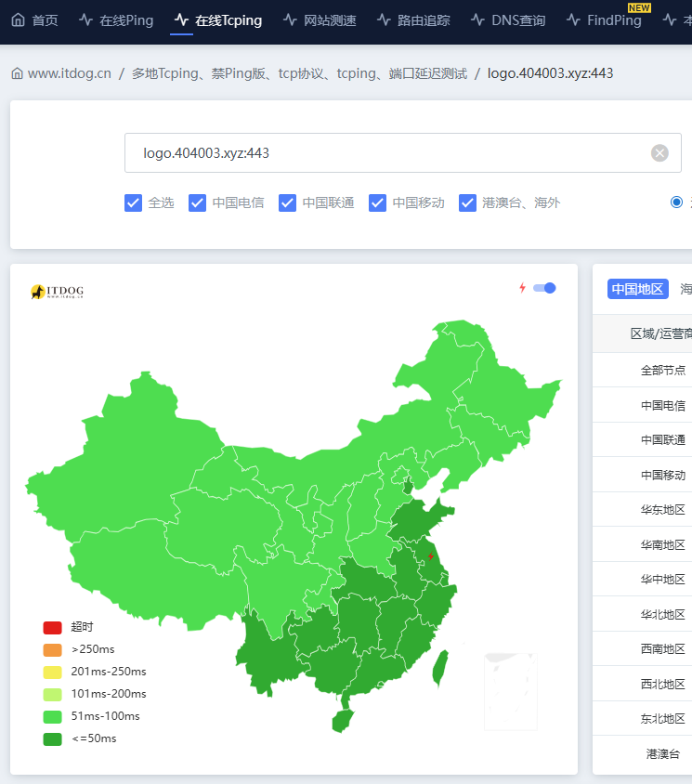Click the ITDOG logo on the map

[x=57, y=292]
